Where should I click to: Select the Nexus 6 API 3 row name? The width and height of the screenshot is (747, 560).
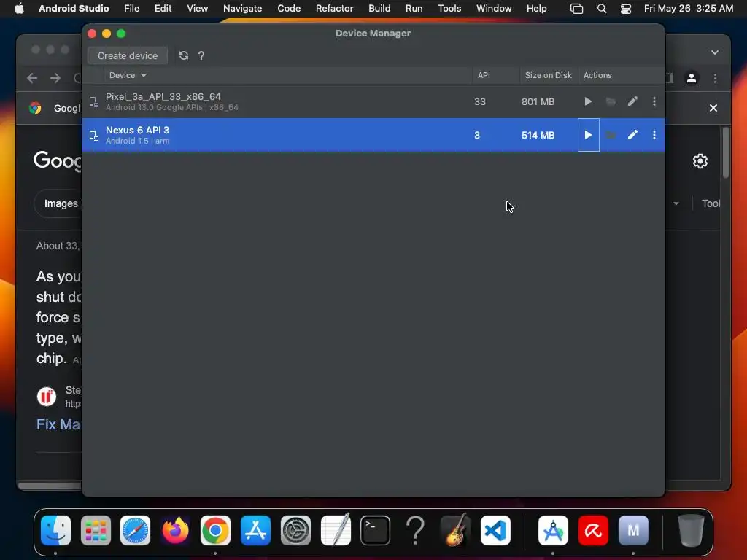click(x=137, y=130)
